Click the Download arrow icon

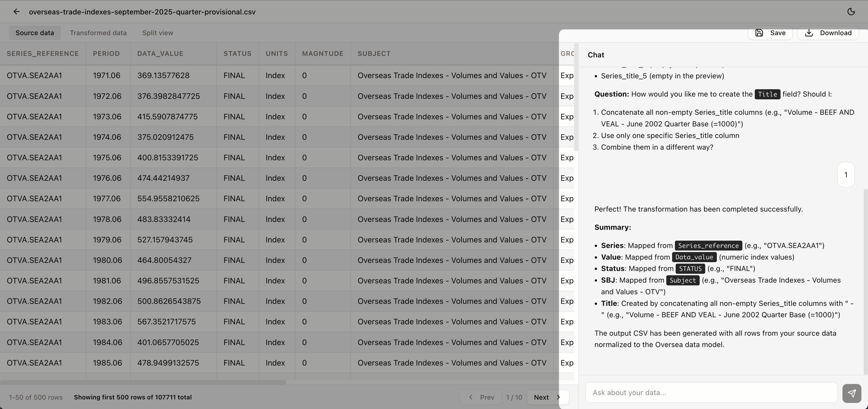coord(809,33)
